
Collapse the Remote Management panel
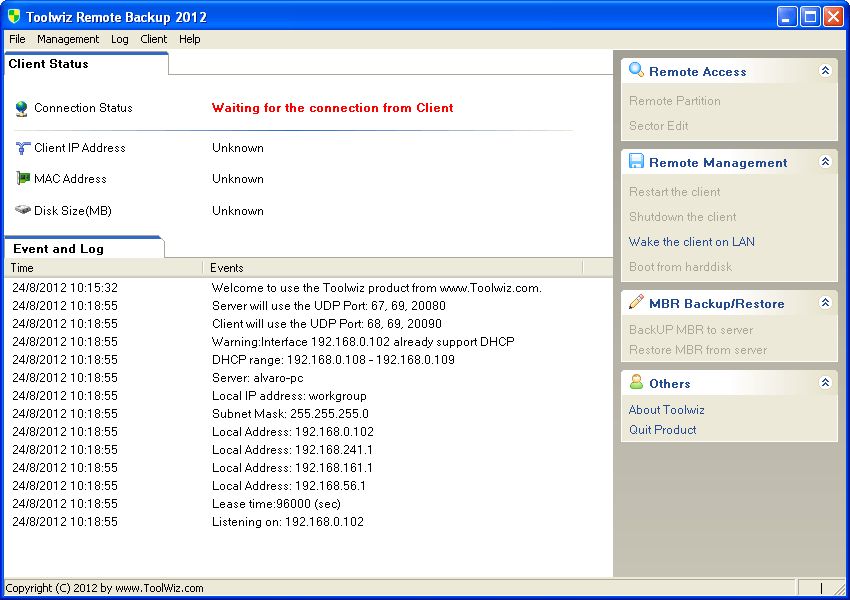click(x=825, y=161)
